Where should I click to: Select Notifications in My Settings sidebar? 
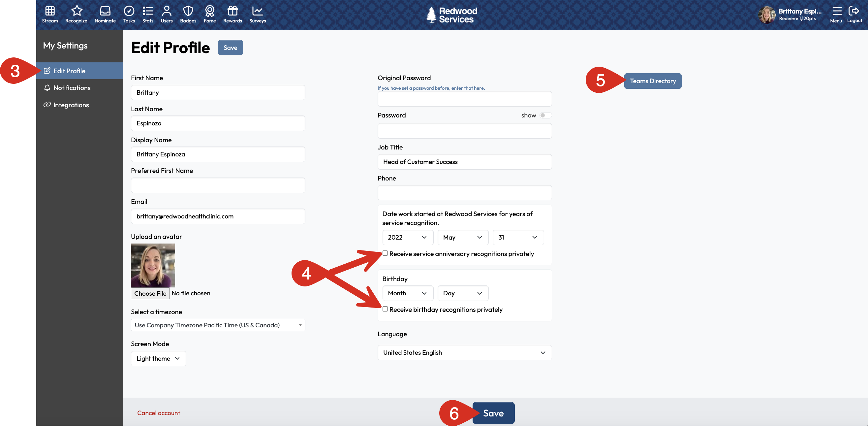(x=72, y=88)
